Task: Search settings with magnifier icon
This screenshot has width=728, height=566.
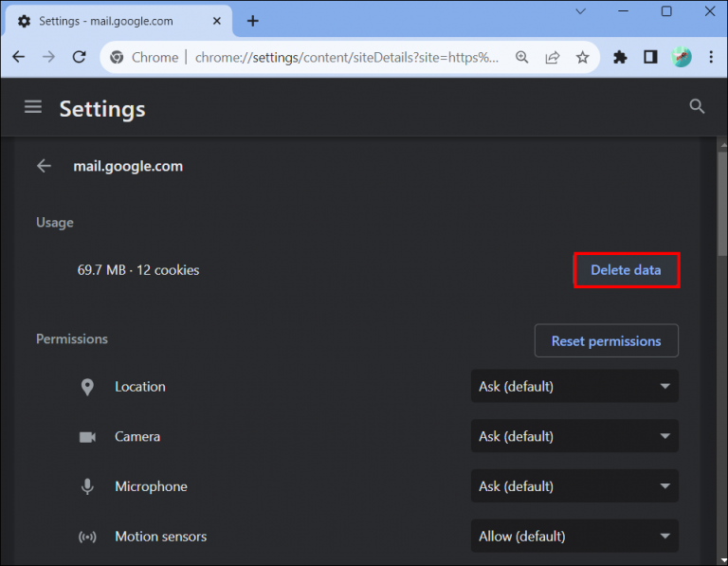Action: click(697, 106)
